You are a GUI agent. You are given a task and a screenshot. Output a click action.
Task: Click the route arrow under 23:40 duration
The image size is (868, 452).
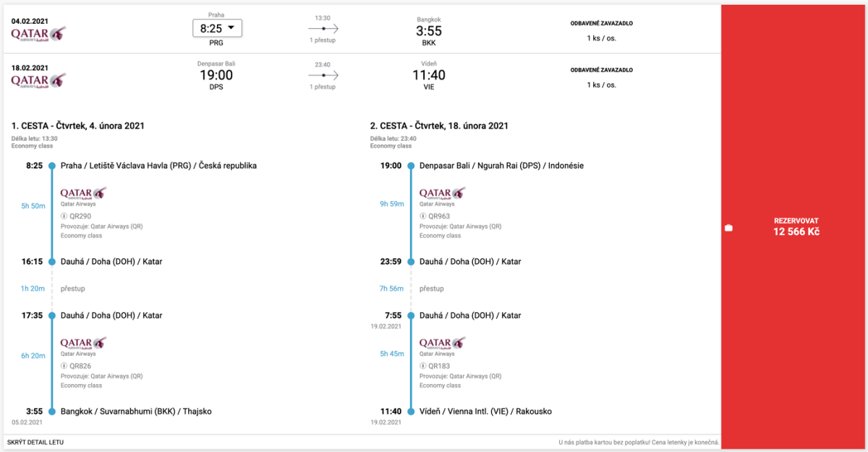tap(323, 75)
